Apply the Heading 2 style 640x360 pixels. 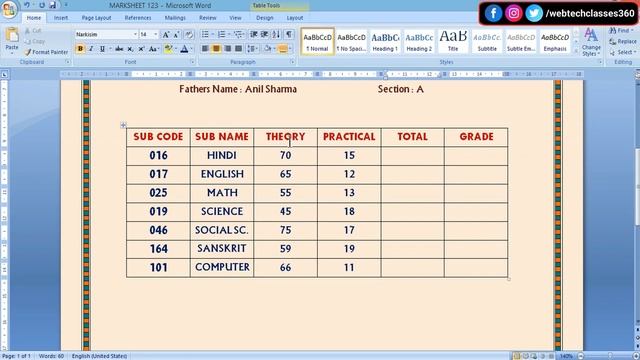pos(419,41)
